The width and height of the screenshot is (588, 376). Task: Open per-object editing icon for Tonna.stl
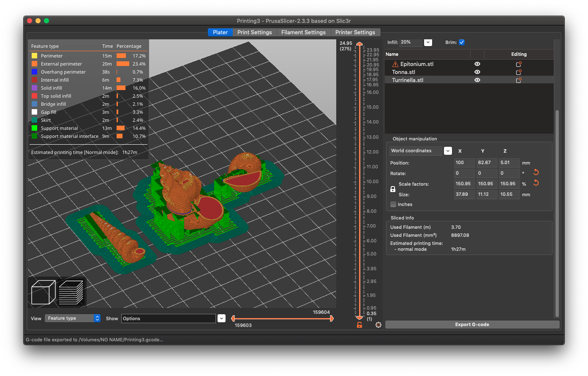point(518,72)
